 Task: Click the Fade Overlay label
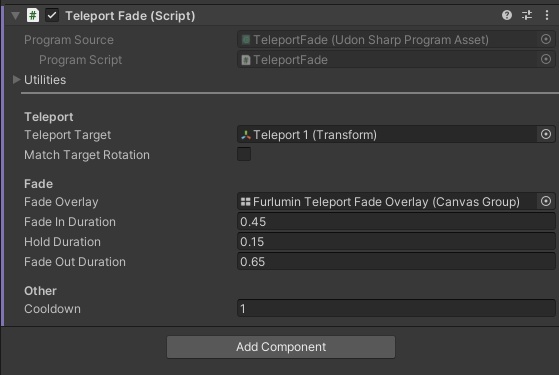click(61, 202)
